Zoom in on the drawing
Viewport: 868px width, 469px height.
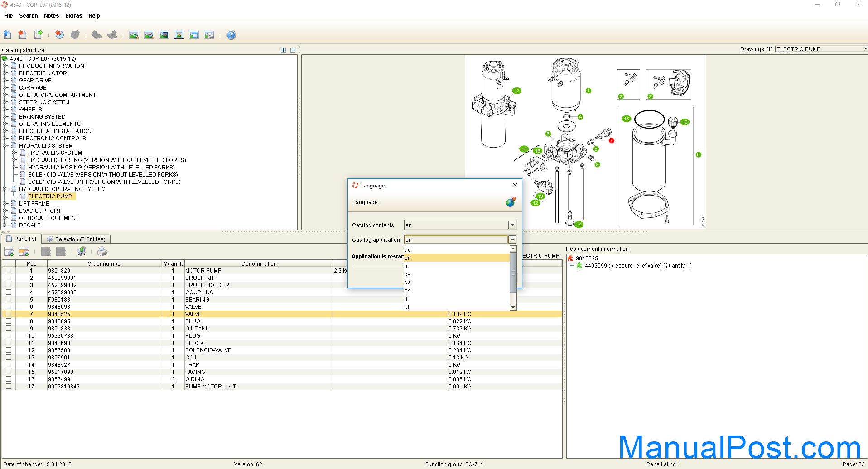click(134, 35)
